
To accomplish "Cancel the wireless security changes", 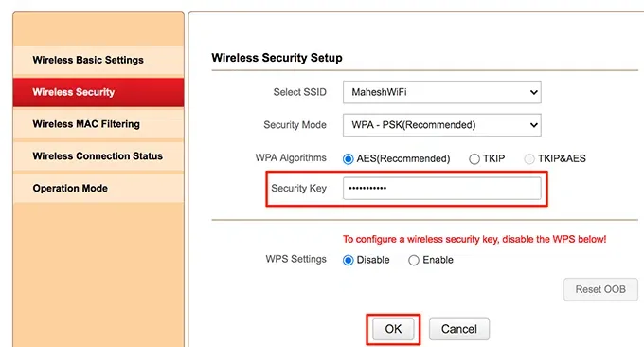I will pyautogui.click(x=459, y=329).
